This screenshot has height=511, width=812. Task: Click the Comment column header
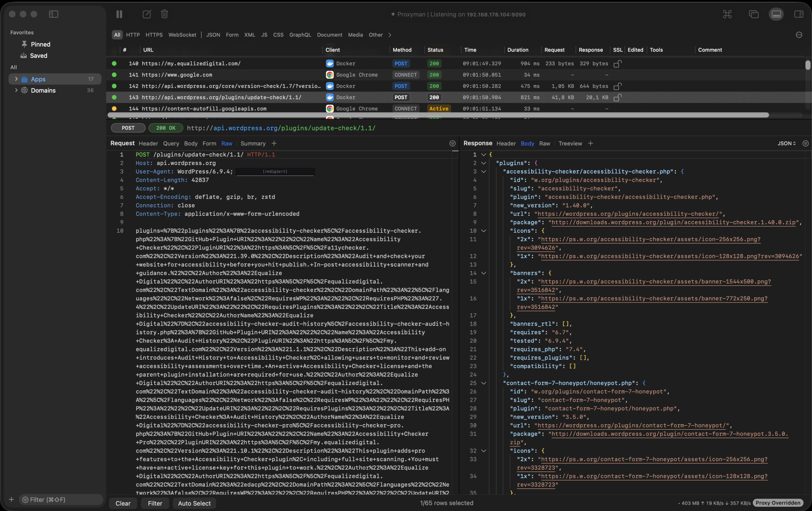(x=710, y=50)
